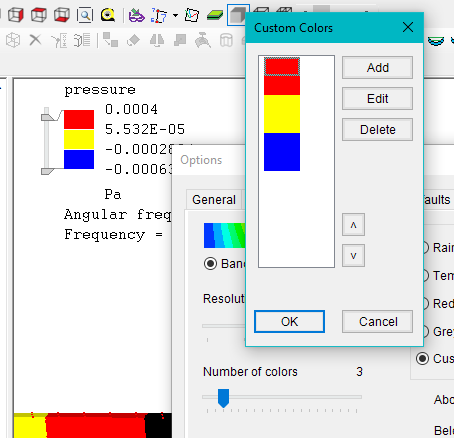Select the red-bottom-face cube view icon

[62, 15]
